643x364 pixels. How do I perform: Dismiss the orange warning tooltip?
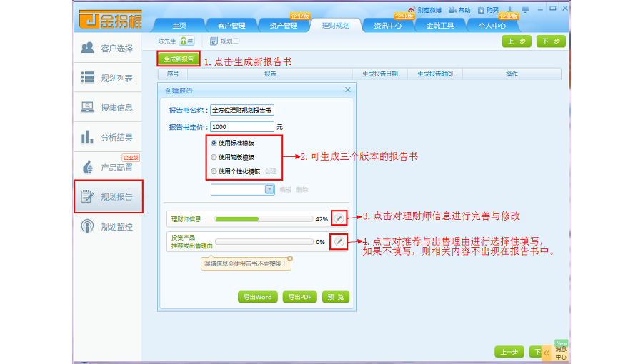pyautogui.click(x=290, y=258)
